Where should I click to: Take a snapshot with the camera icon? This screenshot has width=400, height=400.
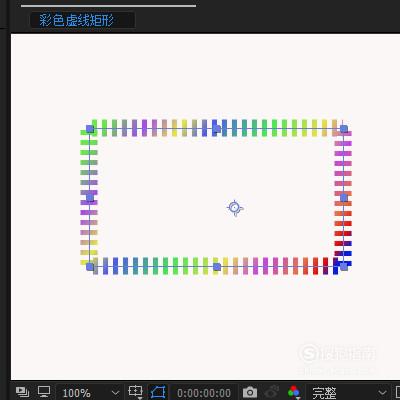click(x=250, y=392)
